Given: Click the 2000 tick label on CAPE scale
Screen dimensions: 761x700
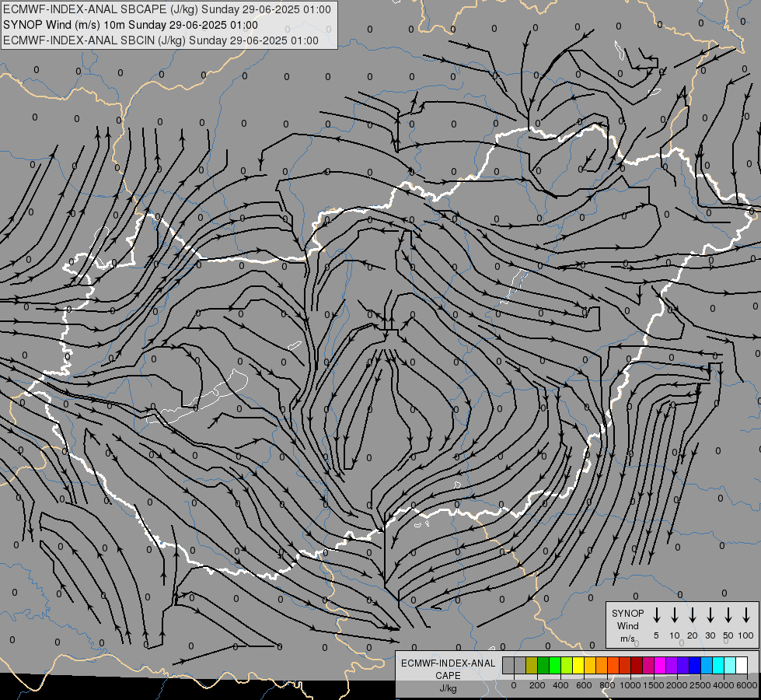Looking at the screenshot, I should (677, 685).
